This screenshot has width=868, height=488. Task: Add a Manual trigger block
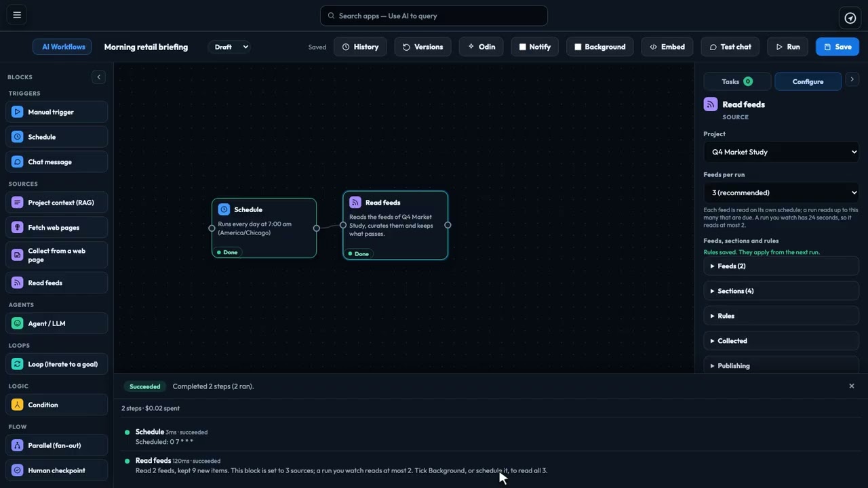(57, 112)
